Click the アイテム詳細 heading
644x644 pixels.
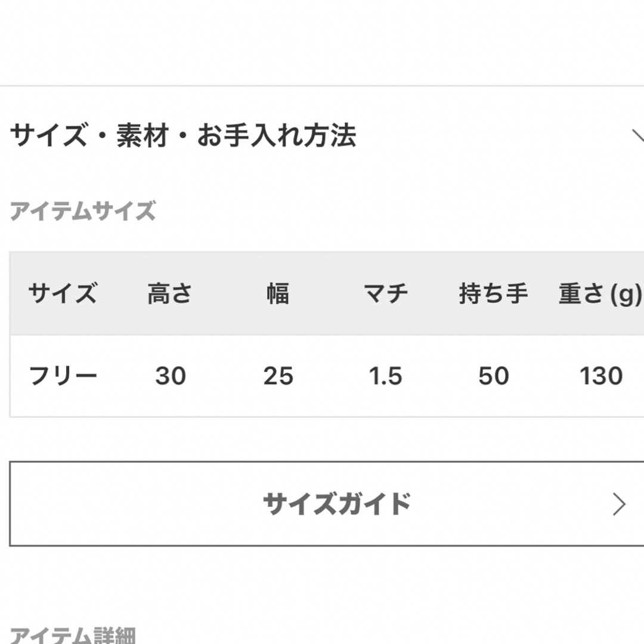coord(72,636)
